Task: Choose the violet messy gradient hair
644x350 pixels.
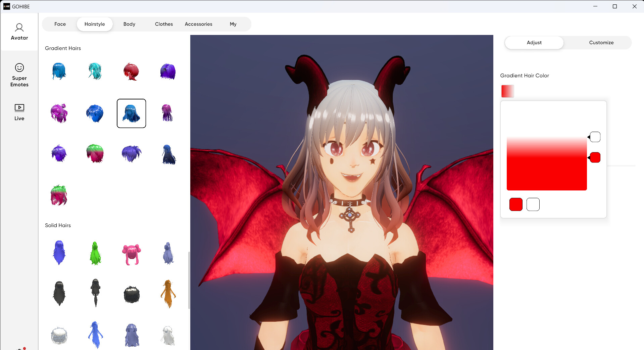Action: [132, 154]
